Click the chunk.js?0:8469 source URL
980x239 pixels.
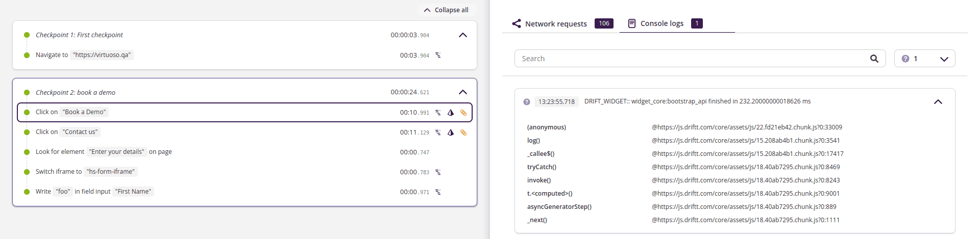click(x=746, y=167)
